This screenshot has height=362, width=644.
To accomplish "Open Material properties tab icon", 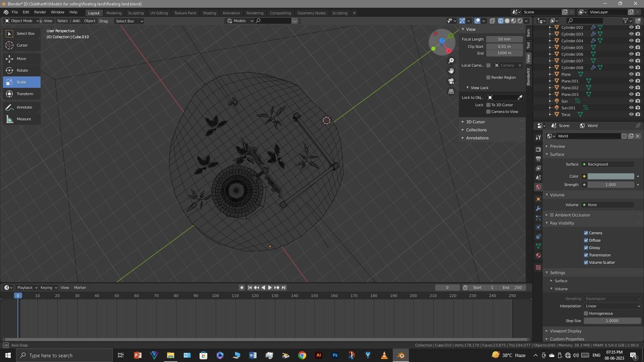I will tap(538, 255).
